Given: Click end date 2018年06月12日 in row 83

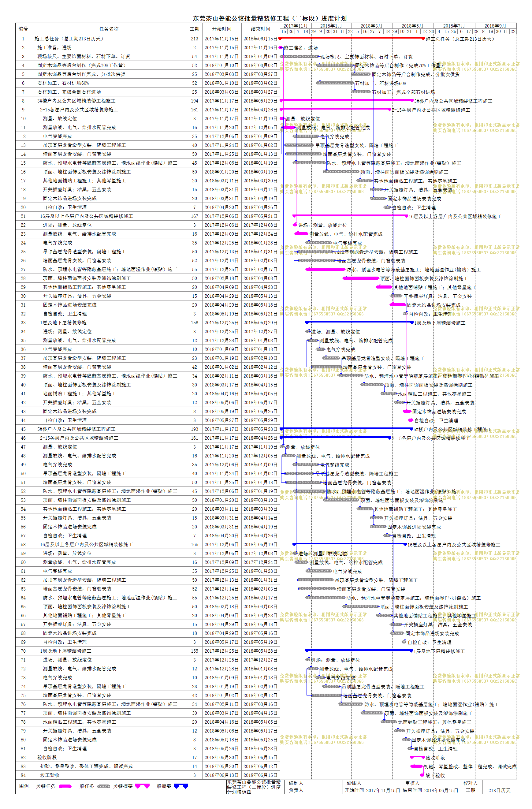Looking at the screenshot, I should click(x=261, y=766).
